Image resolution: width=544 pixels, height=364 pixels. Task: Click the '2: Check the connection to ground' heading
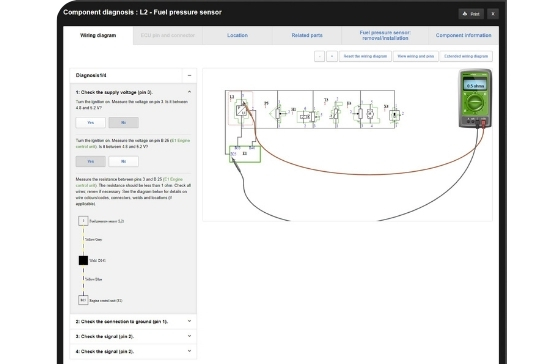[122, 322]
